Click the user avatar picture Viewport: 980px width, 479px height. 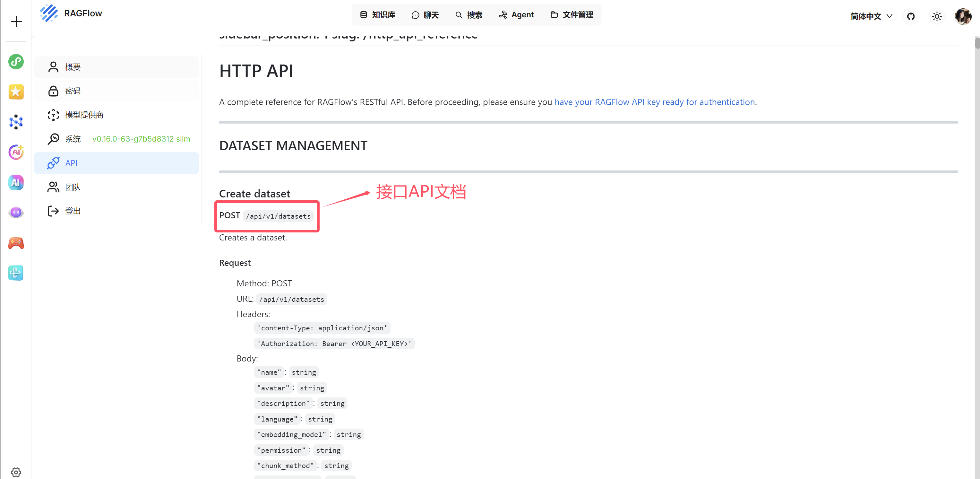962,16
